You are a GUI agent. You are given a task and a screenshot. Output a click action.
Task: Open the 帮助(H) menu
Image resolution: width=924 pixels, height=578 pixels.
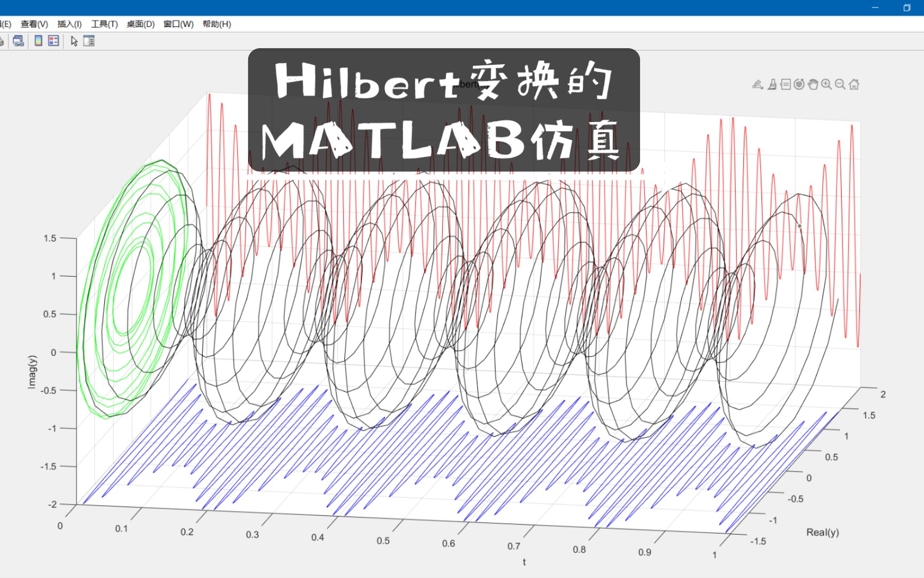(217, 24)
